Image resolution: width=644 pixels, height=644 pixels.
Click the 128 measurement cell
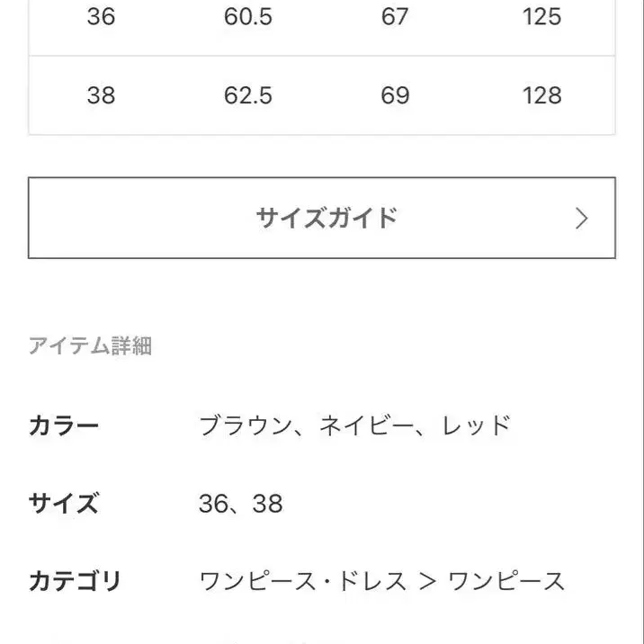pyautogui.click(x=541, y=95)
